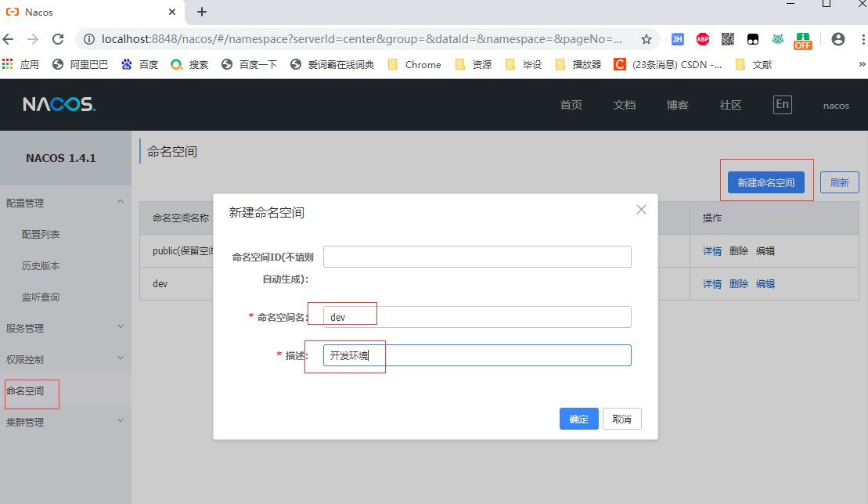This screenshot has width=868, height=504.
Task: Go to 首页 in Nacos header
Action: coord(571,105)
